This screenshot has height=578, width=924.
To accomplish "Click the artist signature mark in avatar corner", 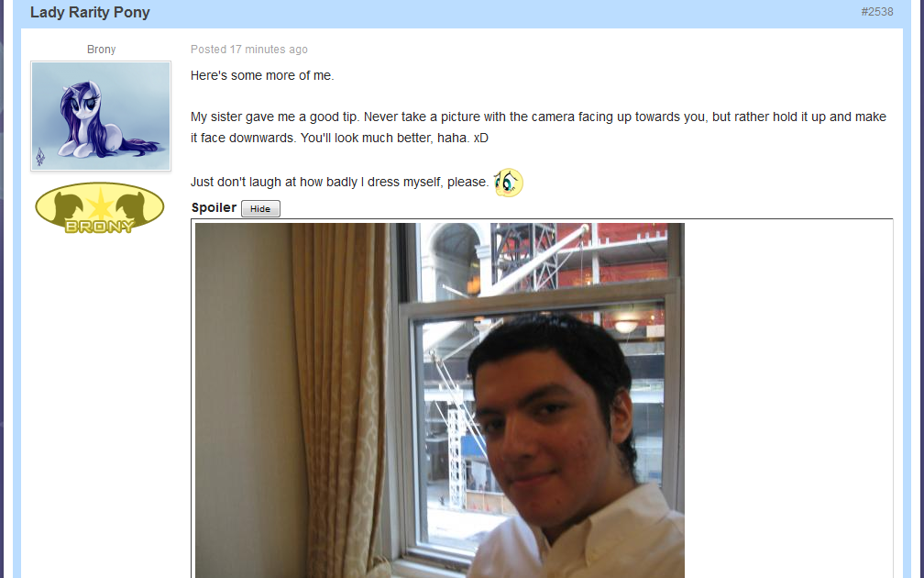I will 40,156.
